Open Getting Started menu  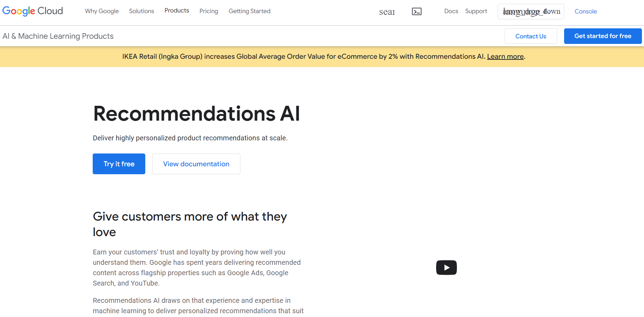pos(249,11)
